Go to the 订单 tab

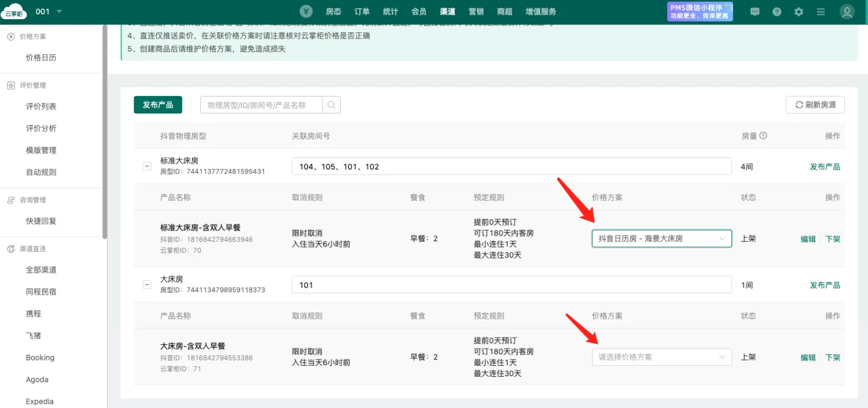point(362,12)
